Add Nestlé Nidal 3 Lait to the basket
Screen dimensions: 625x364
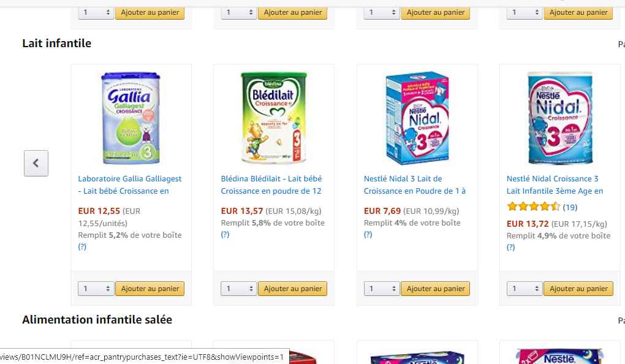point(436,289)
